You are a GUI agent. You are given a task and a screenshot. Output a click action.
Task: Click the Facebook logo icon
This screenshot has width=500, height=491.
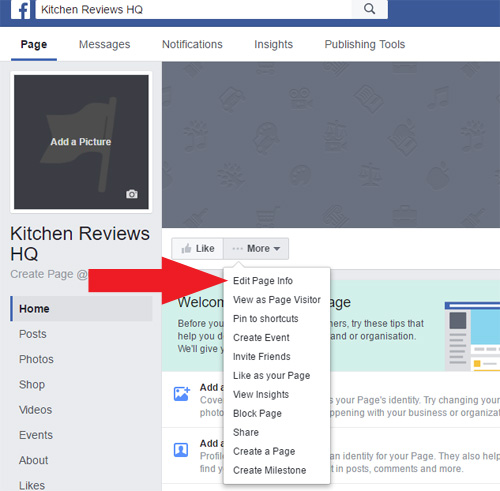[21, 9]
